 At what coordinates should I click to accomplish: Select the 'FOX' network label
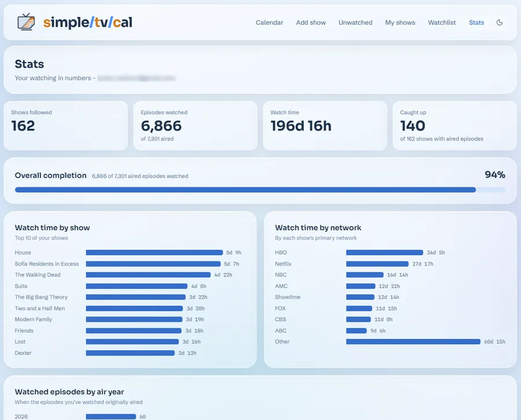tap(280, 308)
